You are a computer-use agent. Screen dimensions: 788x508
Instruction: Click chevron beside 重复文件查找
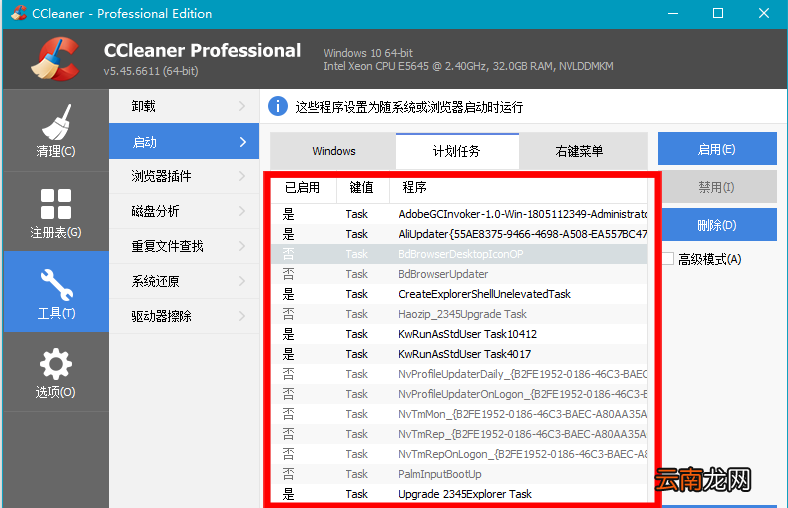click(x=242, y=246)
